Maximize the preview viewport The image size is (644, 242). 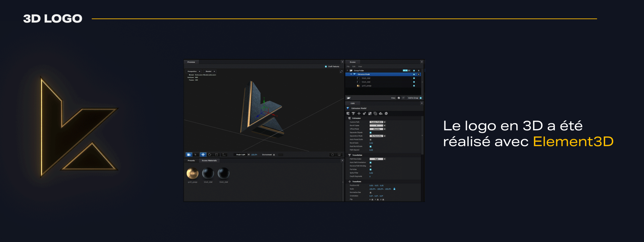(341, 72)
